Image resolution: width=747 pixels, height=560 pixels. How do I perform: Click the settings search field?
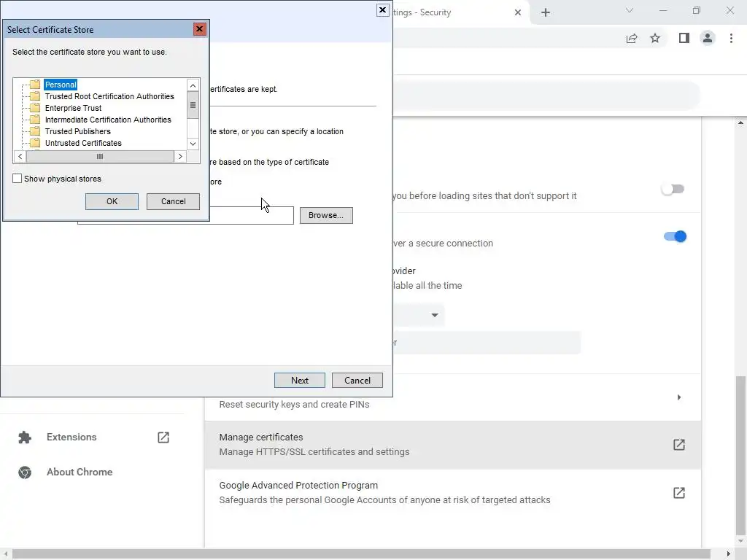[546, 96]
